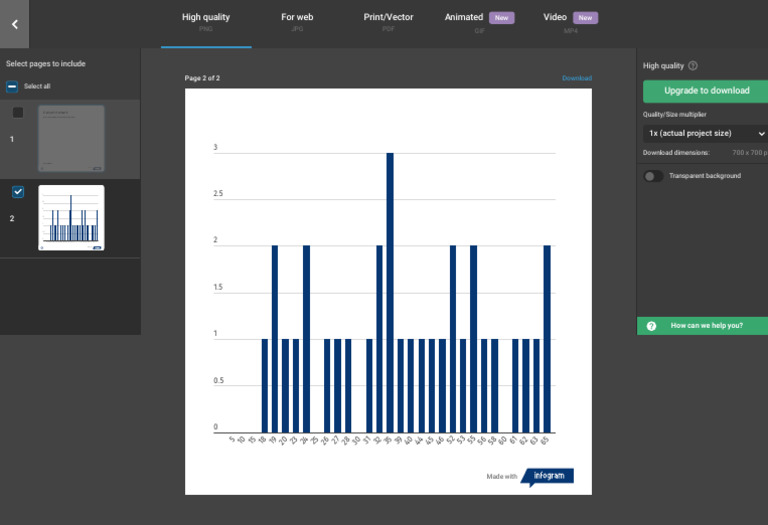The height and width of the screenshot is (525, 768).
Task: Switch to the High quality PNG tab
Action: 206,22
